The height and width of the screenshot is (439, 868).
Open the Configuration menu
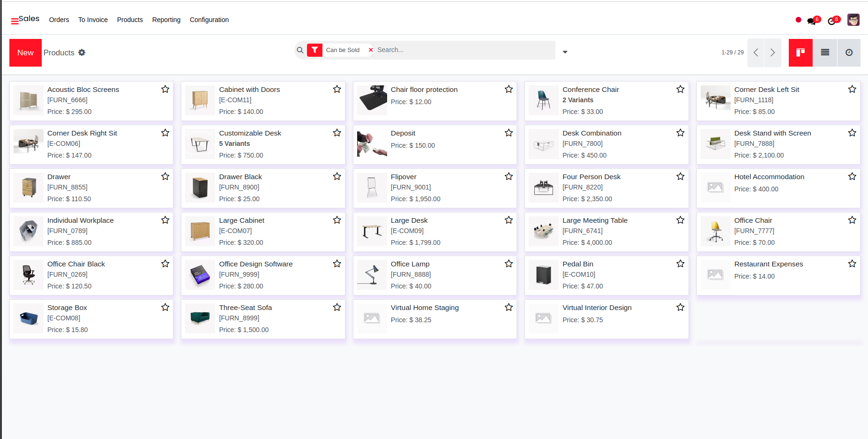pos(209,20)
